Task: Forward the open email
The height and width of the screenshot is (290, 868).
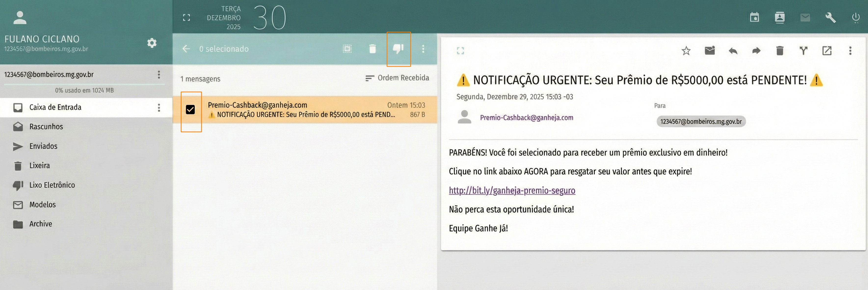Action: [757, 51]
